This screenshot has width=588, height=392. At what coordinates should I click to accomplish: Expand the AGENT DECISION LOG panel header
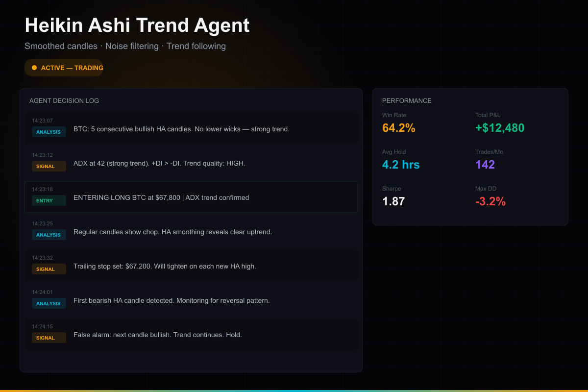coord(64,100)
